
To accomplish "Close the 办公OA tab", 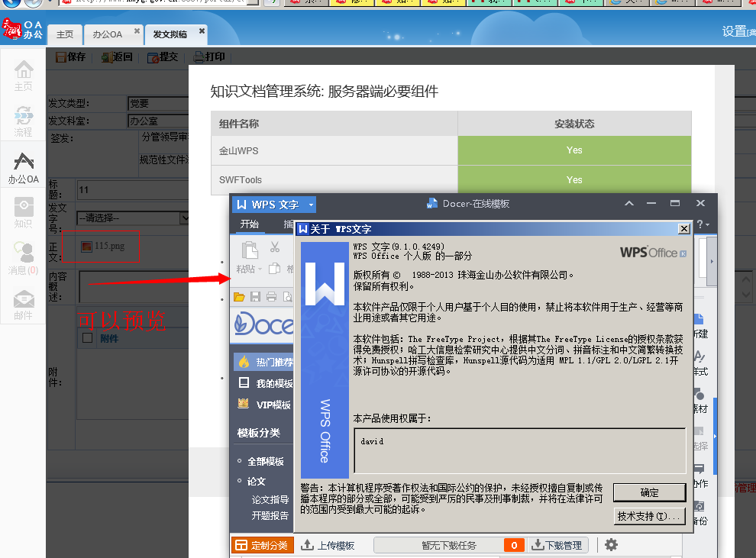I will tap(137, 31).
